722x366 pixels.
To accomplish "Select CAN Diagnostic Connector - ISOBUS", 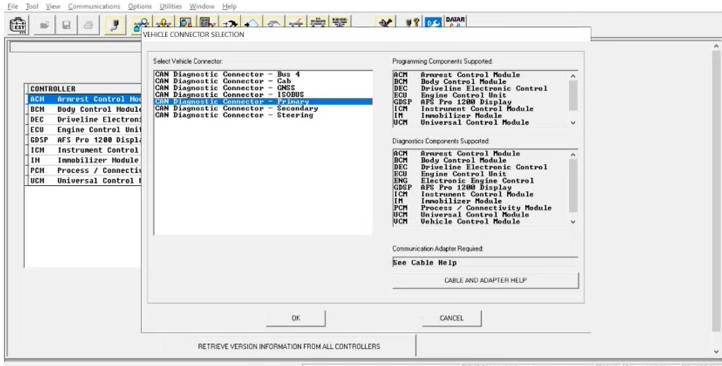I will tap(263, 94).
